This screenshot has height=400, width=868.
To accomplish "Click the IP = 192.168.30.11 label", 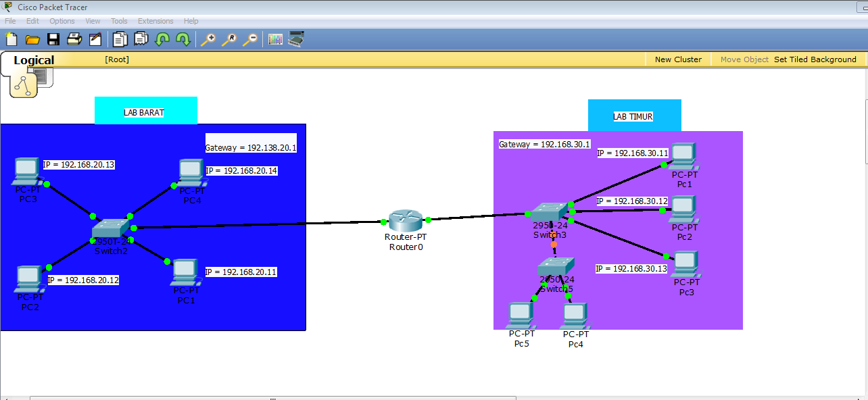I will (x=633, y=153).
